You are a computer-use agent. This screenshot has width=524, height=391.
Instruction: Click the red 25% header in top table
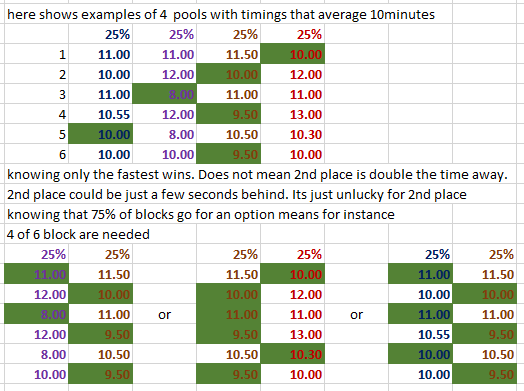coord(292,34)
